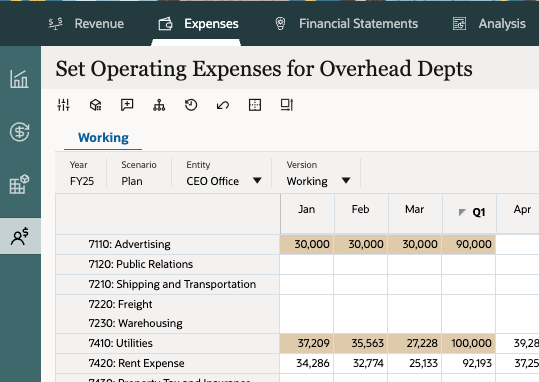Click the Year FY25 value
The image size is (539, 382).
82,181
